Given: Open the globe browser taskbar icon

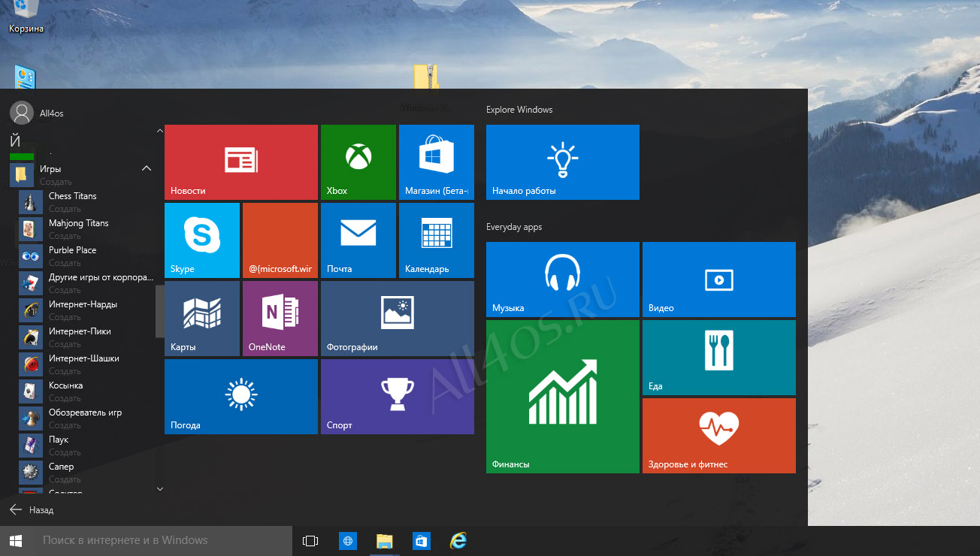Looking at the screenshot, I should [x=348, y=540].
